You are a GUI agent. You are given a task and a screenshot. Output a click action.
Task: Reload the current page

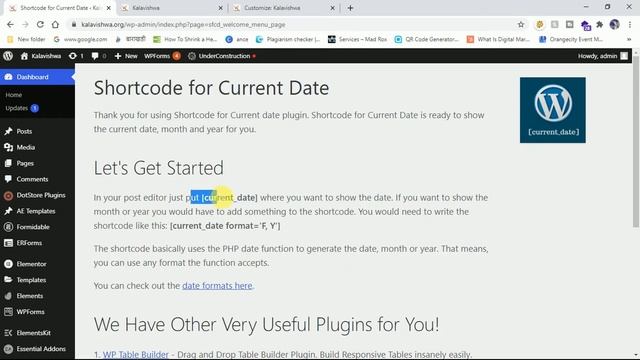click(x=40, y=24)
